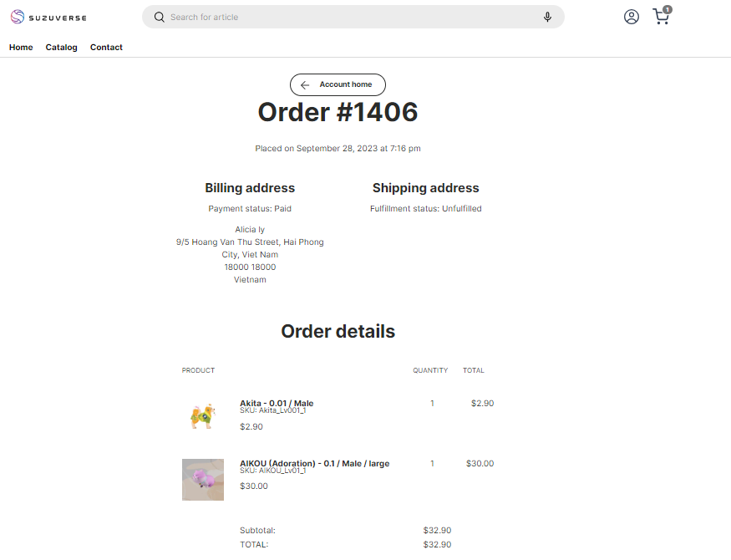Click inside the article search field

coord(351,17)
